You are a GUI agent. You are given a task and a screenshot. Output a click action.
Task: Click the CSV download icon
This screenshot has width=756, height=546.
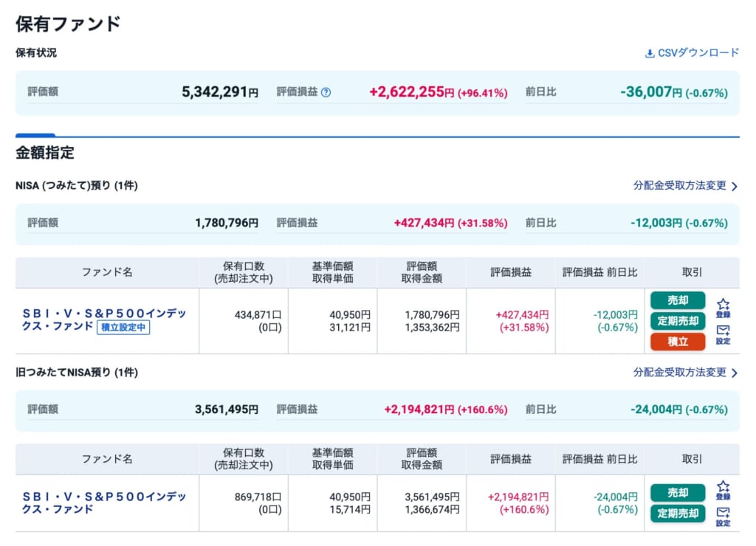coord(650,53)
